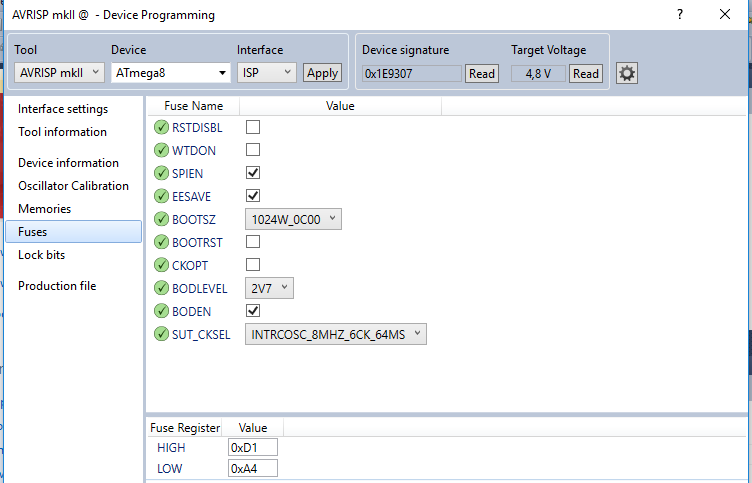Toggle the BOOTRST fuse checkbox
This screenshot has width=752, height=483.
pyautogui.click(x=253, y=242)
